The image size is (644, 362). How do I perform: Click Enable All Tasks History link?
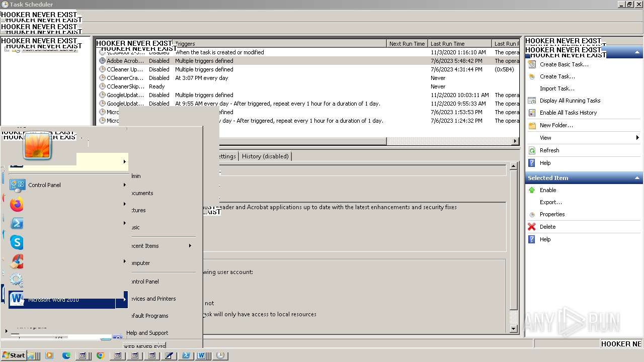[x=569, y=113]
